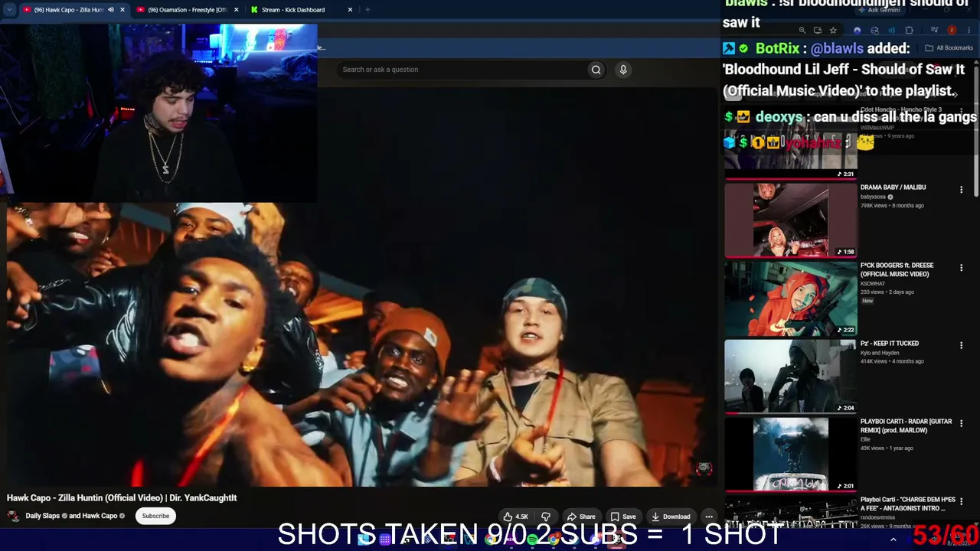Close the Hawk Capo YouTube tab
980x551 pixels.
[122, 10]
